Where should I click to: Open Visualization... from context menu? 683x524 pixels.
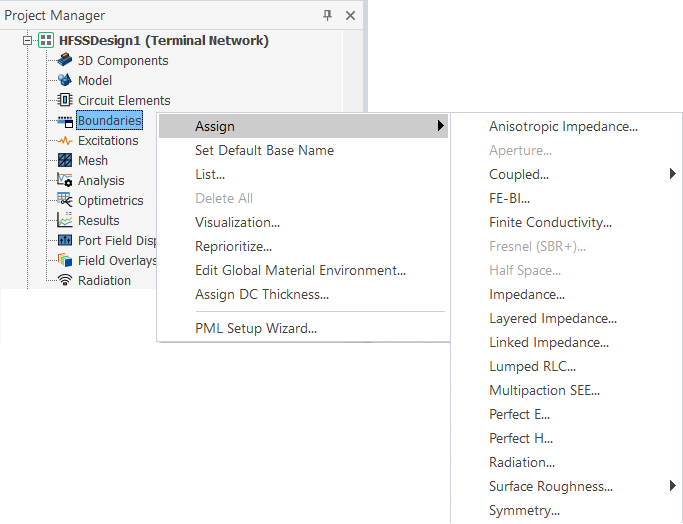tap(237, 222)
